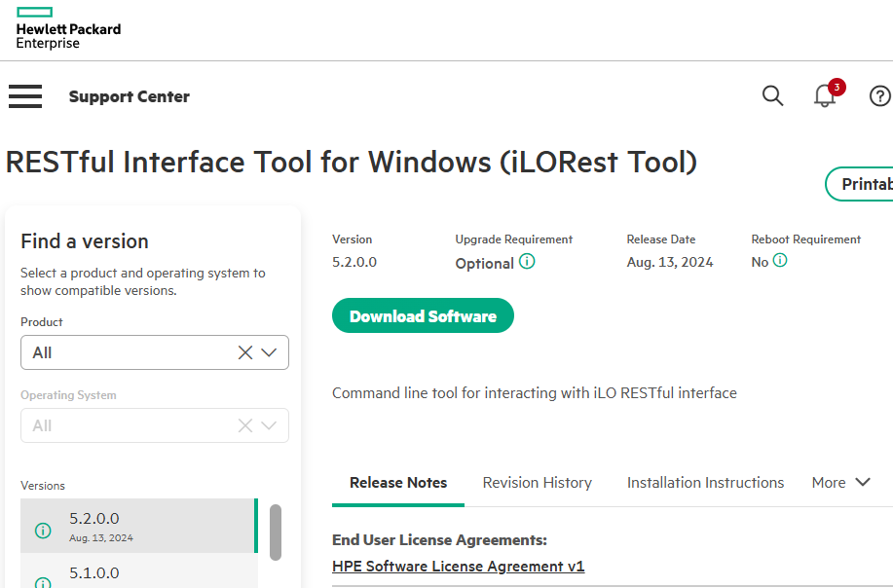Viewport: 893px width, 588px height.
Task: Click the Hewlett Packard Enterprise logo
Action: [x=68, y=28]
